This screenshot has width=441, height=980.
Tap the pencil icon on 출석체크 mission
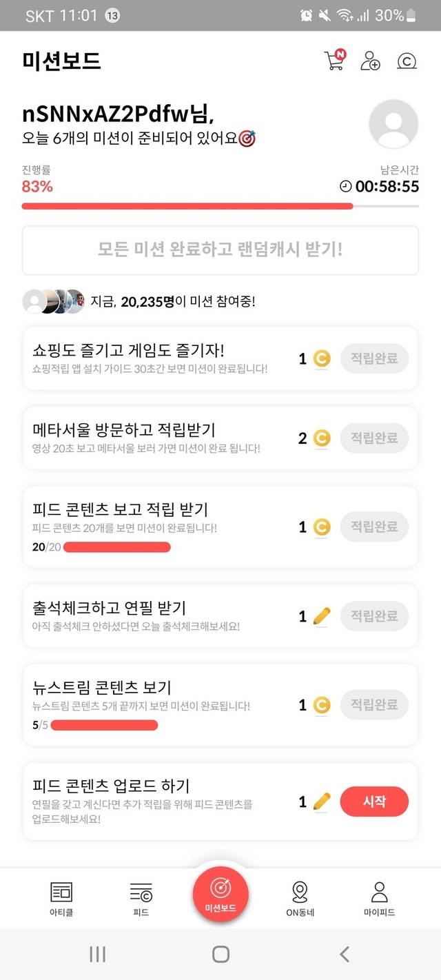coord(321,616)
